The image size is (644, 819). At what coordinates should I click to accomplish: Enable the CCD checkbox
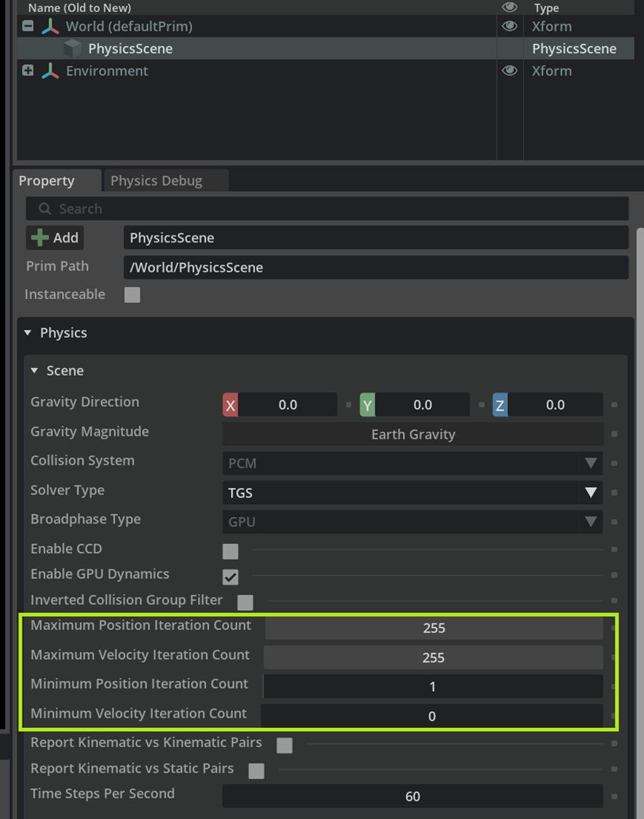click(x=231, y=551)
